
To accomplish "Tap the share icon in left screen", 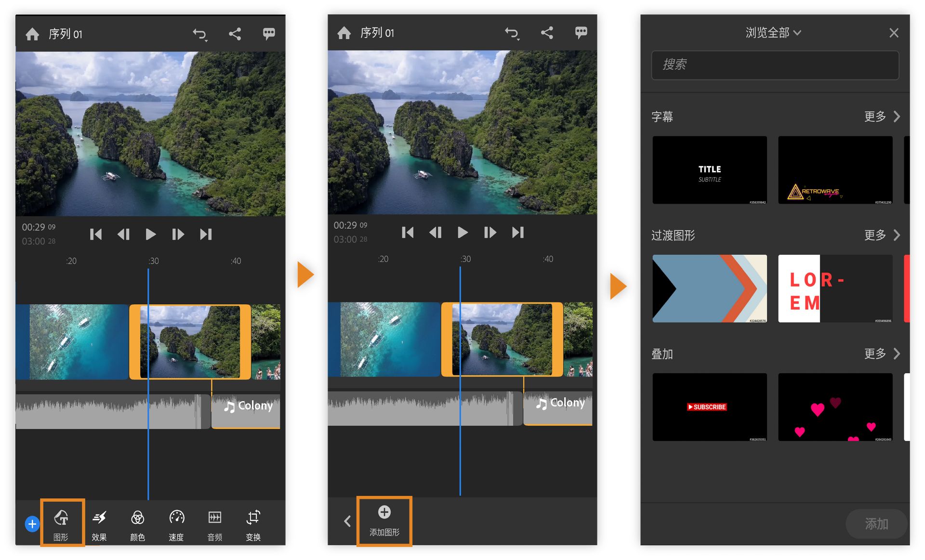I will click(235, 34).
